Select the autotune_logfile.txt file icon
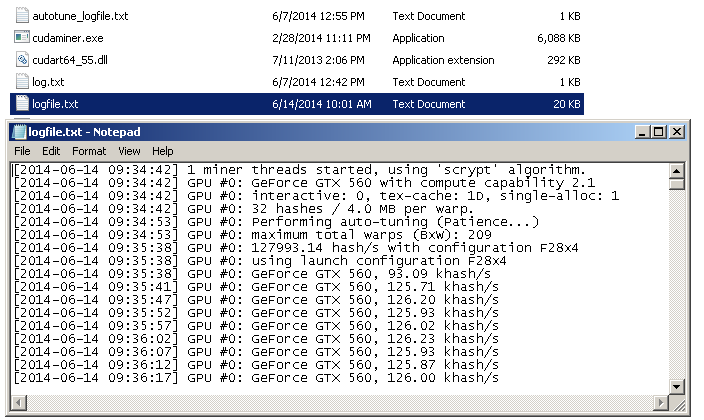This screenshot has height=420, width=704. coord(22,16)
